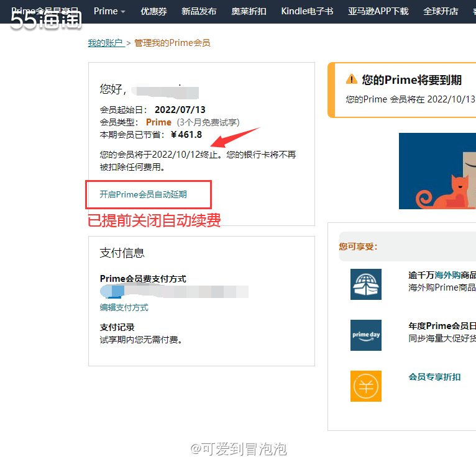Click the warning triangle icon in expiry notice

point(352,79)
